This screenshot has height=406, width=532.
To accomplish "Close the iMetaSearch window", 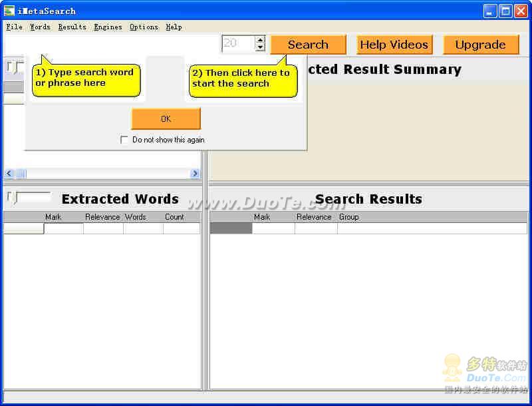I will [521, 11].
